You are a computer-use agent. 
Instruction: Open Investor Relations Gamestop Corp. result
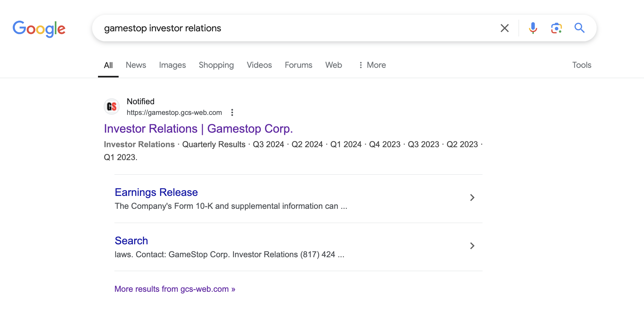[x=198, y=129]
